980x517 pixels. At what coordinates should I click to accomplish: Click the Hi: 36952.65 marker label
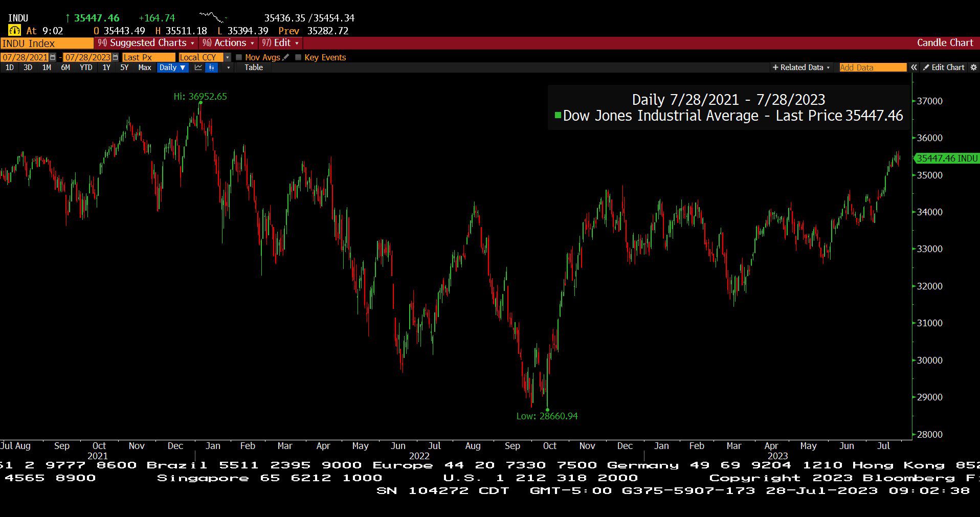click(x=200, y=96)
